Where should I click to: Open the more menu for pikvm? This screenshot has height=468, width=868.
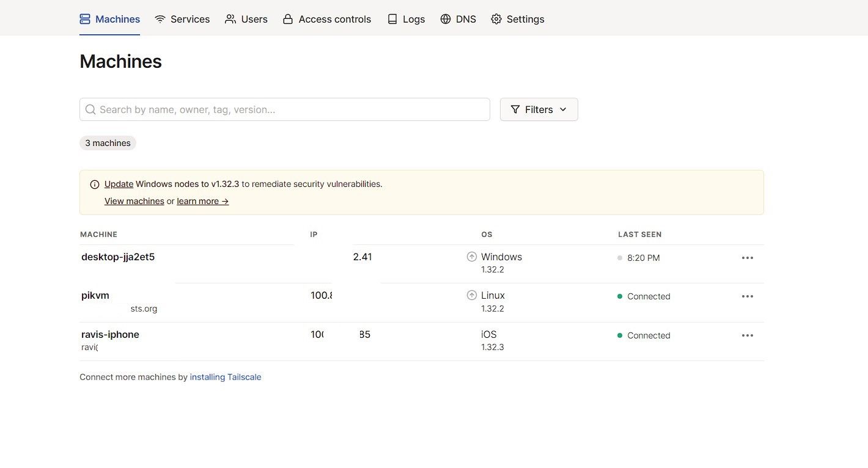tap(748, 296)
